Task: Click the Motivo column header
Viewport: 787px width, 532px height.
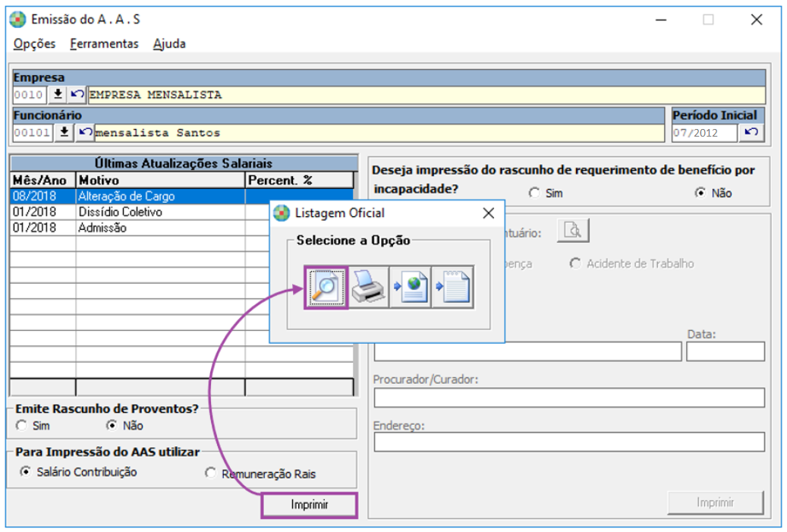Action: (x=160, y=180)
